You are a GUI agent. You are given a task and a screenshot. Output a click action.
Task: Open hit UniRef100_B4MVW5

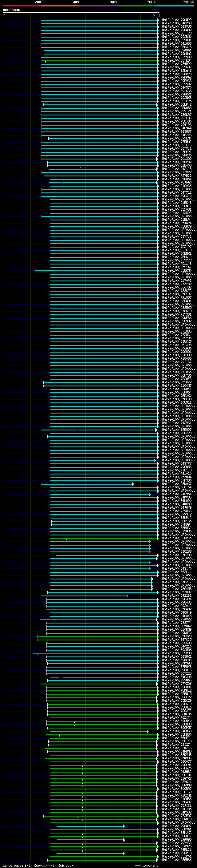[177, 497]
